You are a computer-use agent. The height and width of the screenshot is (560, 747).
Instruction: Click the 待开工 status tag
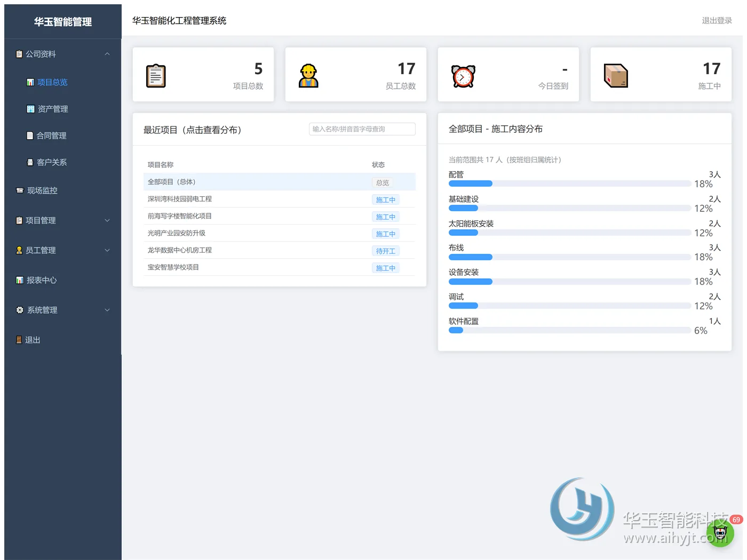point(386,251)
